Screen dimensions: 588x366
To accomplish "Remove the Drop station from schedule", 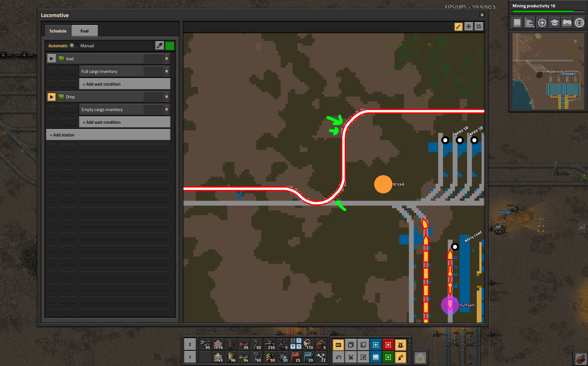I will pyautogui.click(x=167, y=97).
